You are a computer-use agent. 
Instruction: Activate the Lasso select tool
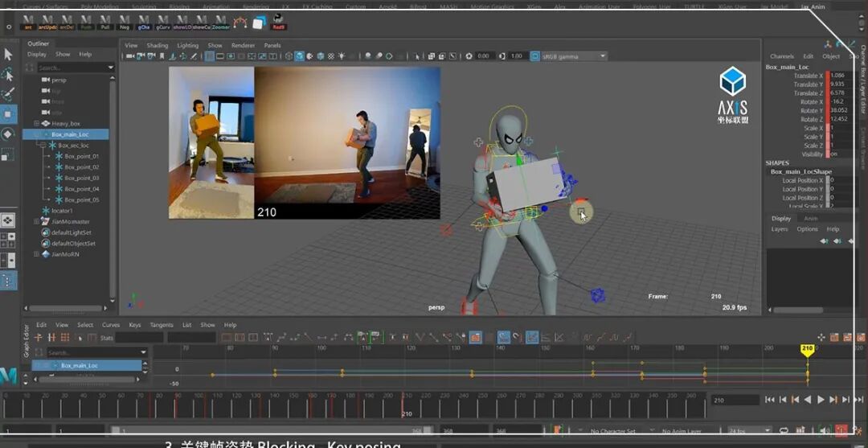coord(8,75)
